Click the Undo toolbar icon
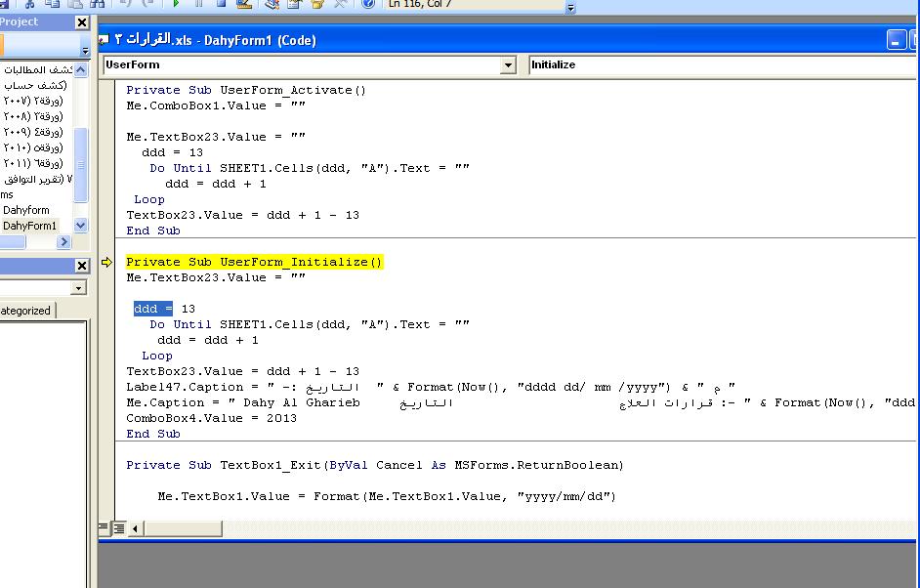 [125, 4]
